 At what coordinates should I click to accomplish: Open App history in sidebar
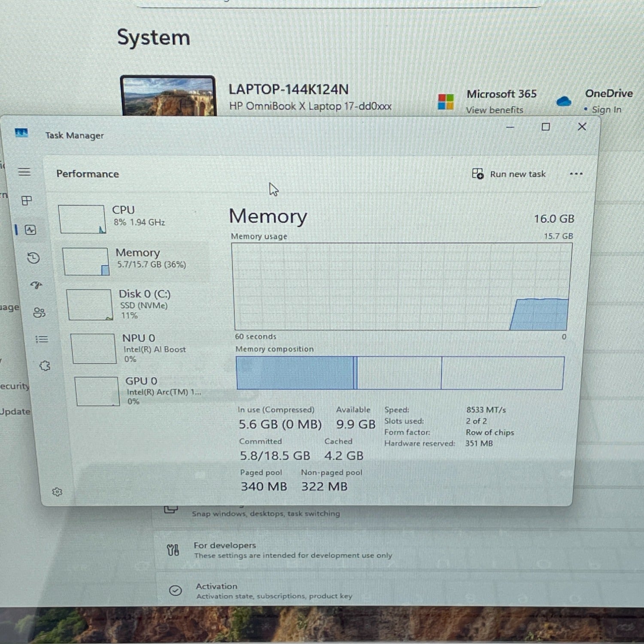click(x=33, y=258)
